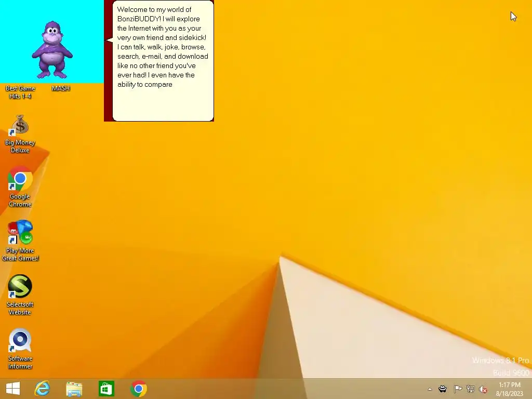Click the muted volume speaker icon
The width and height of the screenshot is (532, 399).
point(483,389)
